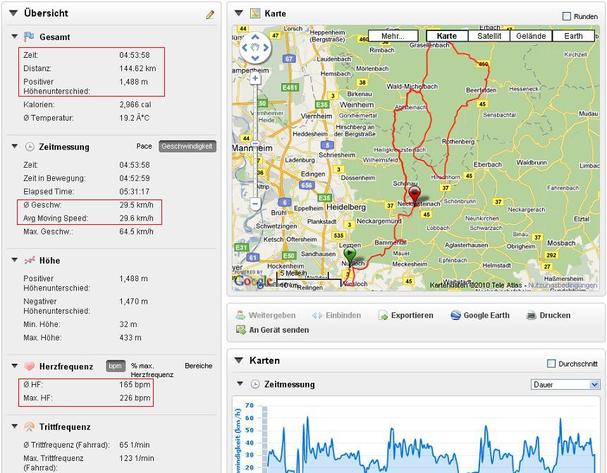Pan the map right with the arrow
Image resolution: width=607 pixels, height=473 pixels.
point(266,48)
